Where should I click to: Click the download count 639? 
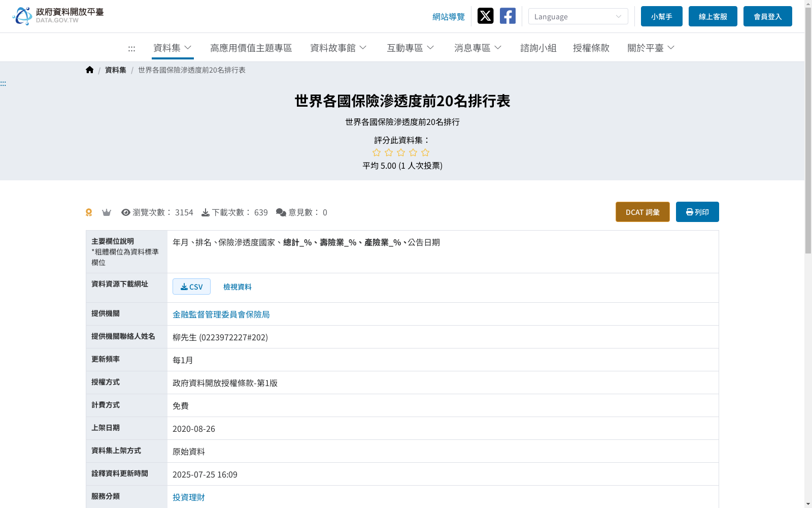(x=261, y=212)
